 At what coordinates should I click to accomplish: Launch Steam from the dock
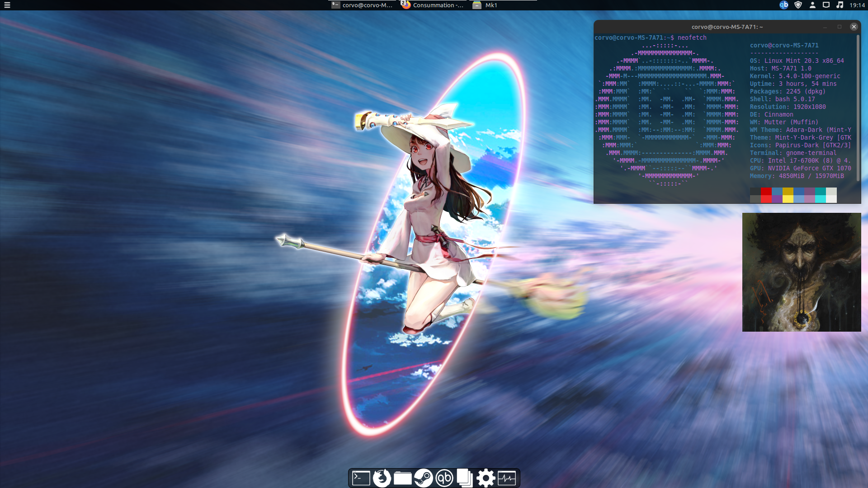(424, 478)
